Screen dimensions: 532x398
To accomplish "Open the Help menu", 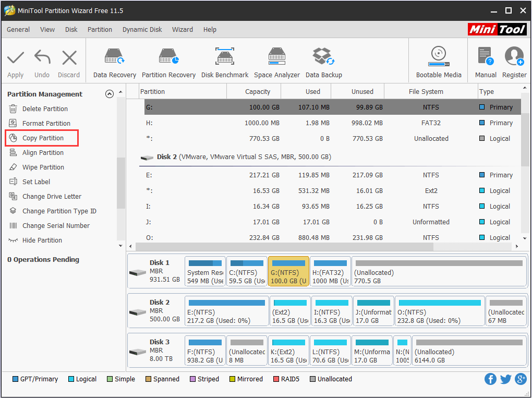I will click(x=210, y=30).
